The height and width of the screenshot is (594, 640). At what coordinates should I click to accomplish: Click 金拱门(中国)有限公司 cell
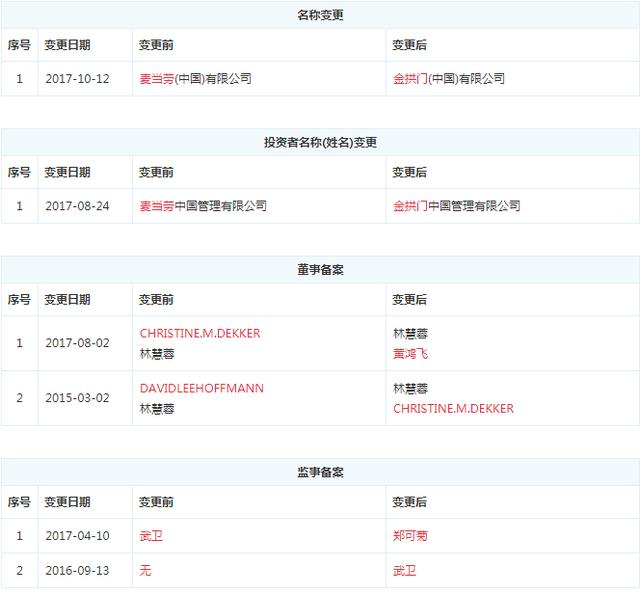[449, 78]
